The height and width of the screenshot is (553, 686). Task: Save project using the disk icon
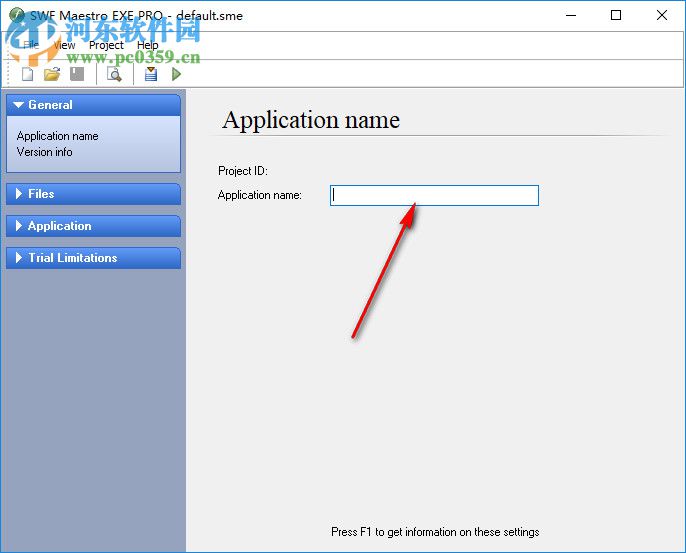(77, 74)
